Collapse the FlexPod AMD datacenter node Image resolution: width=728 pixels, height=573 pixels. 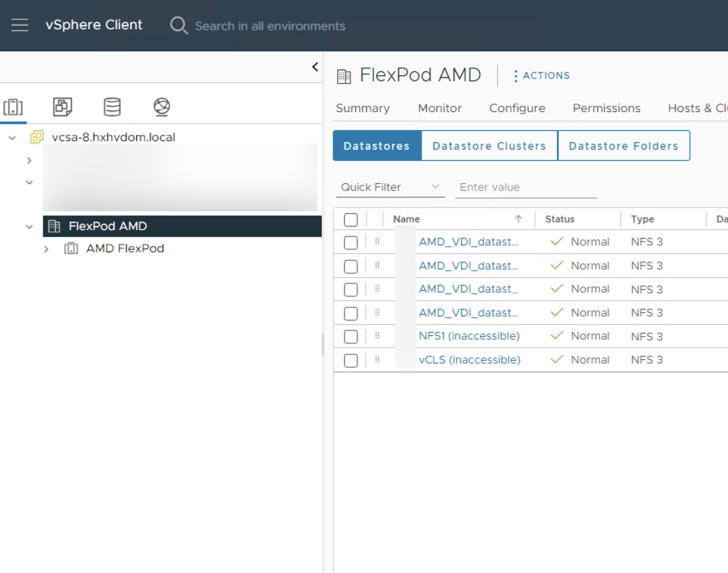pos(29,227)
